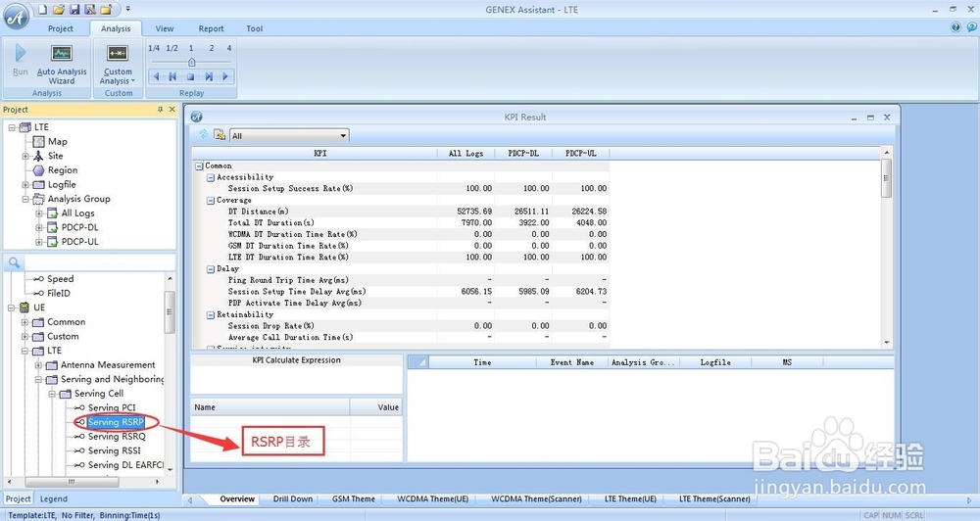980x521 pixels.
Task: Click the export folder quick-access icon
Action: 106,10
